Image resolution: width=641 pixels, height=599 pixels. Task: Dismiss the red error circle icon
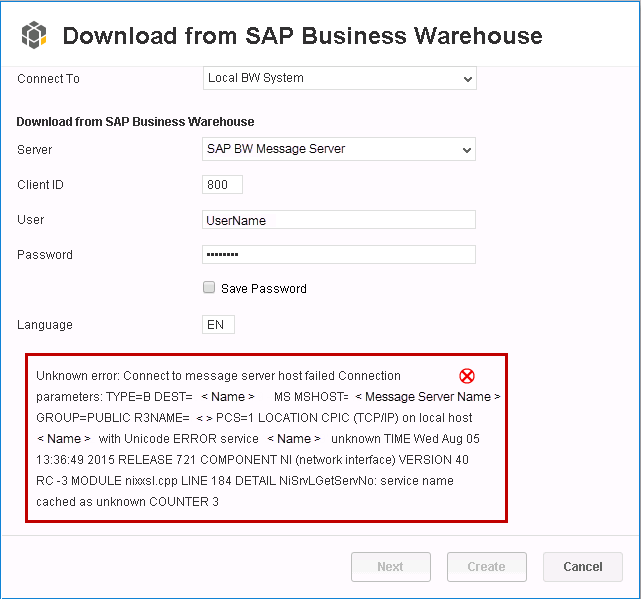click(x=466, y=376)
